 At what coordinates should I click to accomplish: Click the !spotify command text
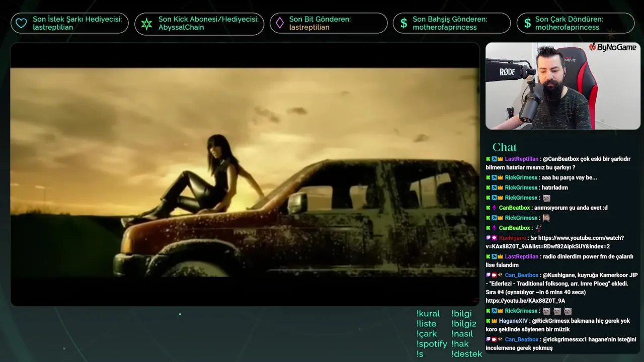click(x=432, y=344)
